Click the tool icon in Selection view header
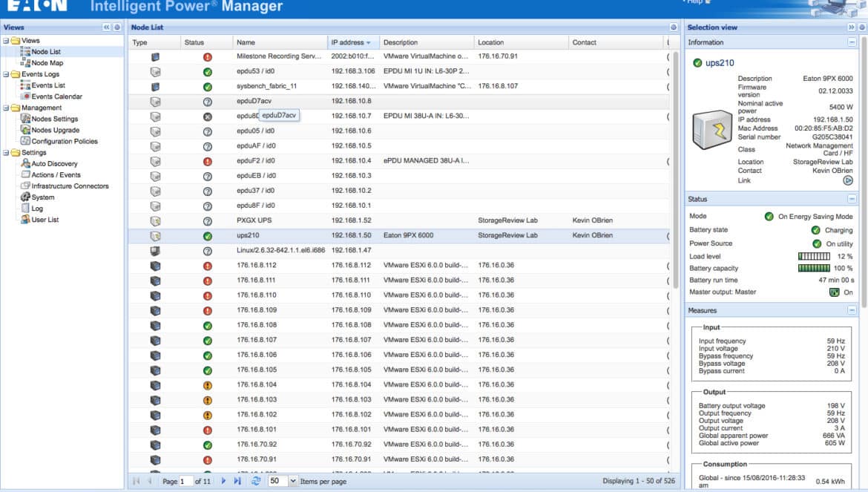This screenshot has width=868, height=492. tap(862, 27)
